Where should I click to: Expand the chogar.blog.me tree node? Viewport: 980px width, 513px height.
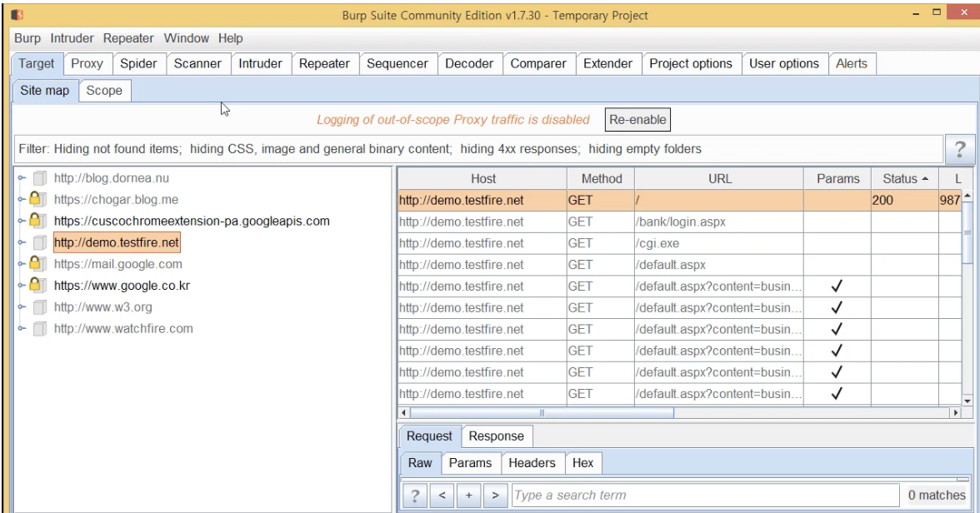[x=22, y=199]
